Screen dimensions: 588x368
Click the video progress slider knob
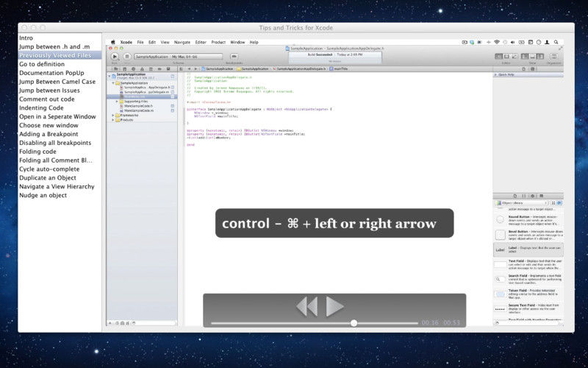point(354,323)
